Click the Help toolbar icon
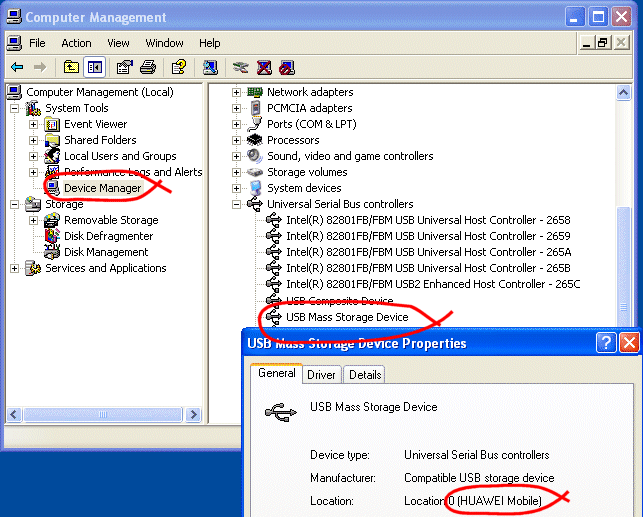 (x=178, y=67)
